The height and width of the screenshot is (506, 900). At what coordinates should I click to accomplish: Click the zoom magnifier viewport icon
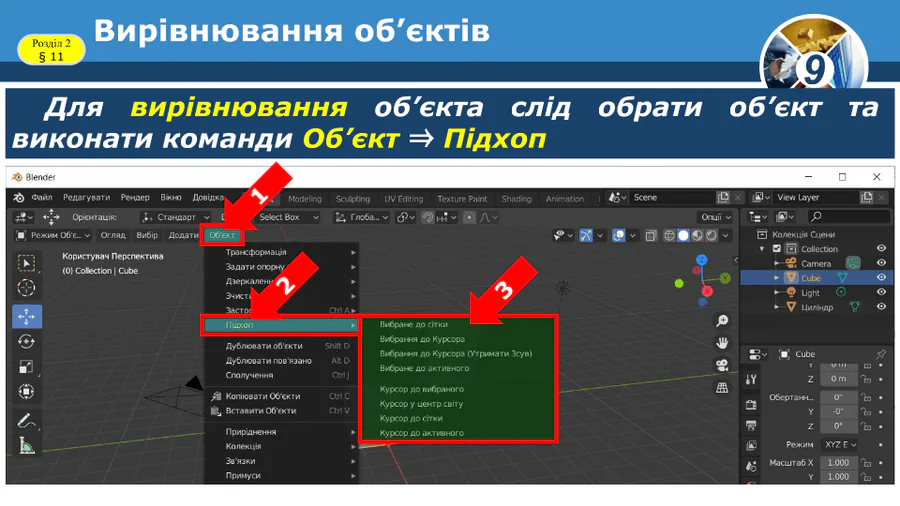(722, 321)
